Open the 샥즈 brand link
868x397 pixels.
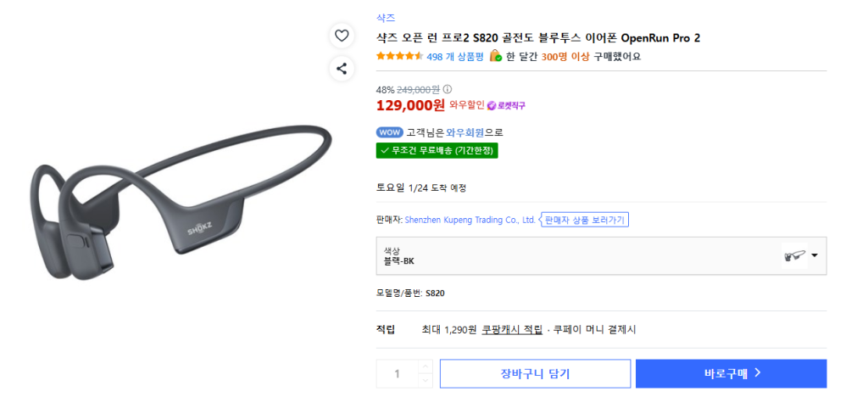pos(386,18)
